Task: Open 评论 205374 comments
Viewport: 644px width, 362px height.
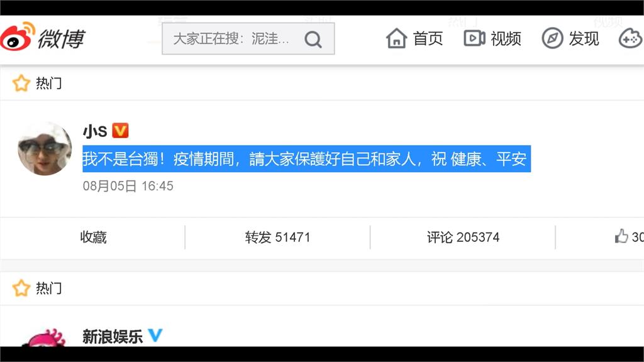Action: [463, 237]
